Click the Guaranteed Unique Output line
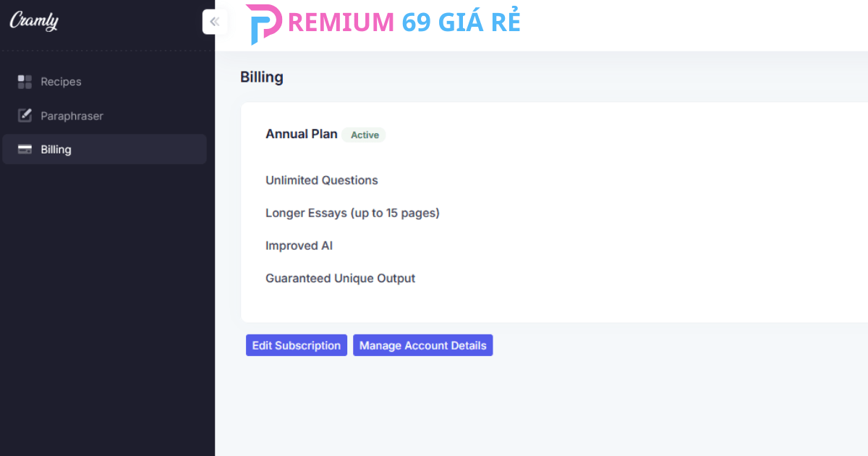868x456 pixels. tap(340, 278)
